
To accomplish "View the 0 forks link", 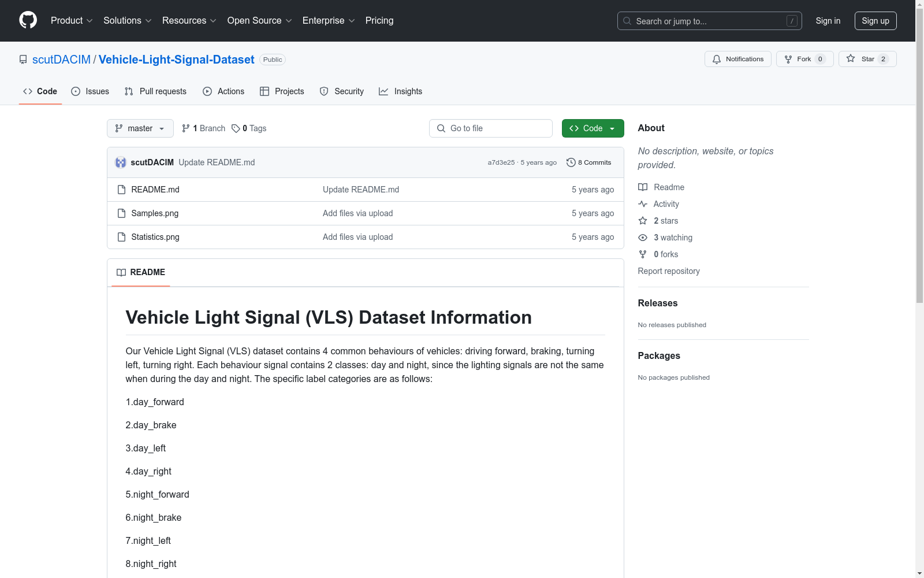I will coord(658,254).
